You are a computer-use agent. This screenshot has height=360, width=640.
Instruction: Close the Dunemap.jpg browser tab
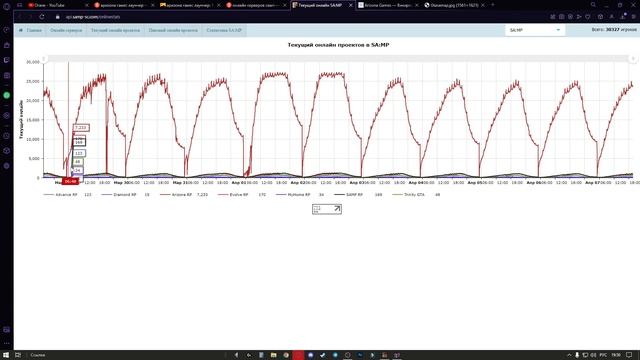483,5
